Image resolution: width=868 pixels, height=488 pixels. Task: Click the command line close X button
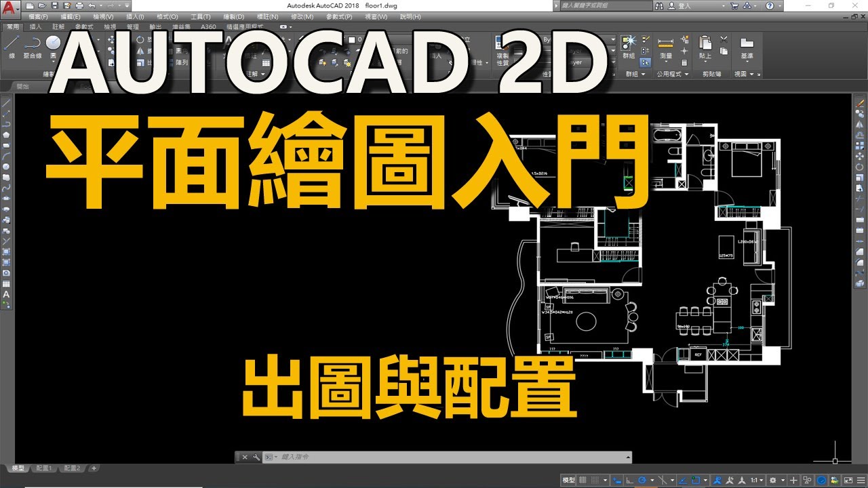[245, 457]
